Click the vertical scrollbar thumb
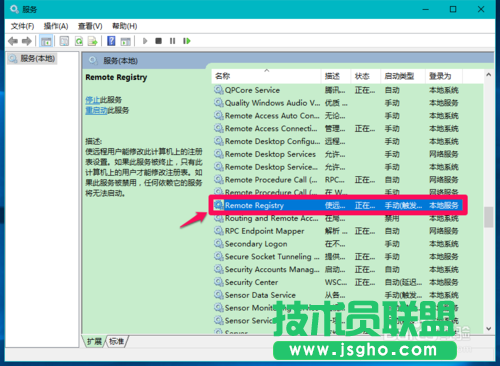Screen dimensions: 500x366 click(489, 217)
